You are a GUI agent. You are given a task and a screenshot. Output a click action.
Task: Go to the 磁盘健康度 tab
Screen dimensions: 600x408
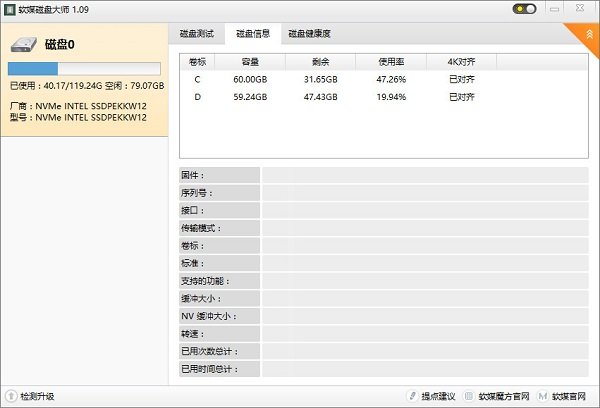pos(309,34)
